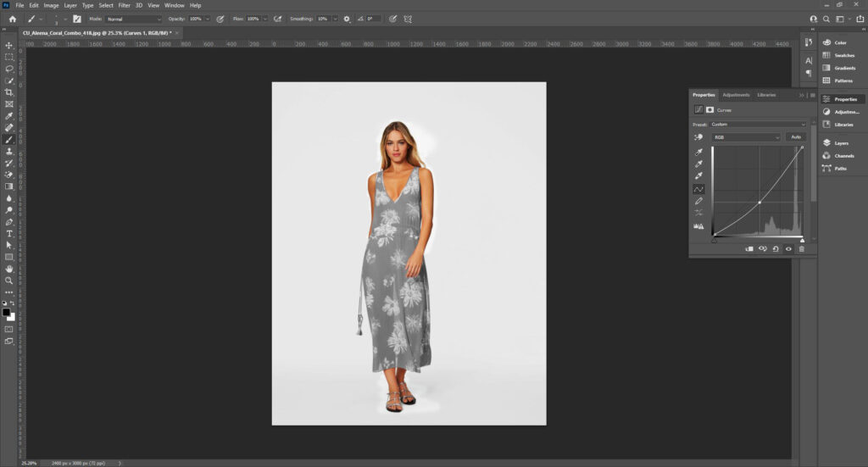Toggle pressure for size button

[x=392, y=19]
